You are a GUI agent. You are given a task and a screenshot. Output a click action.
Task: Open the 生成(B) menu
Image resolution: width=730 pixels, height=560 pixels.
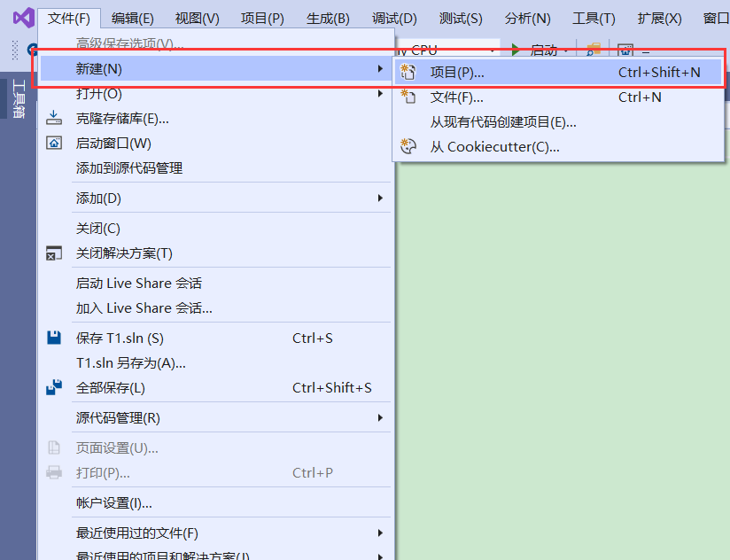[328, 19]
